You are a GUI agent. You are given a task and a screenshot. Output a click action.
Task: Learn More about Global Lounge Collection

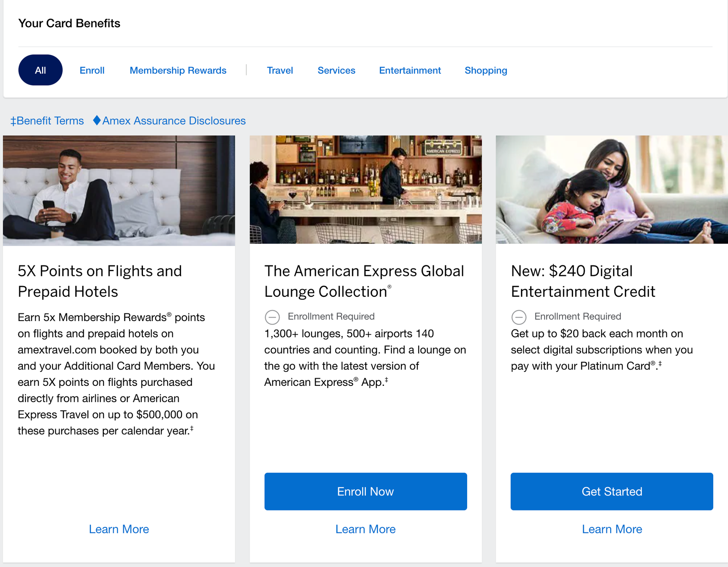pyautogui.click(x=365, y=529)
